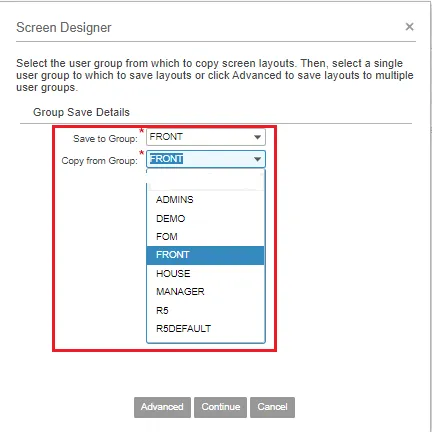Select R5DEFAULT in the dropdown list

tap(205, 329)
